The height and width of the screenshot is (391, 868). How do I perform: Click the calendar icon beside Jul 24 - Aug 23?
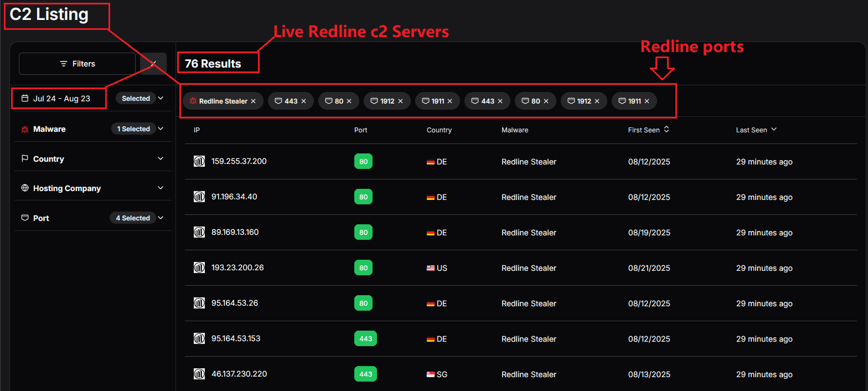(25, 99)
